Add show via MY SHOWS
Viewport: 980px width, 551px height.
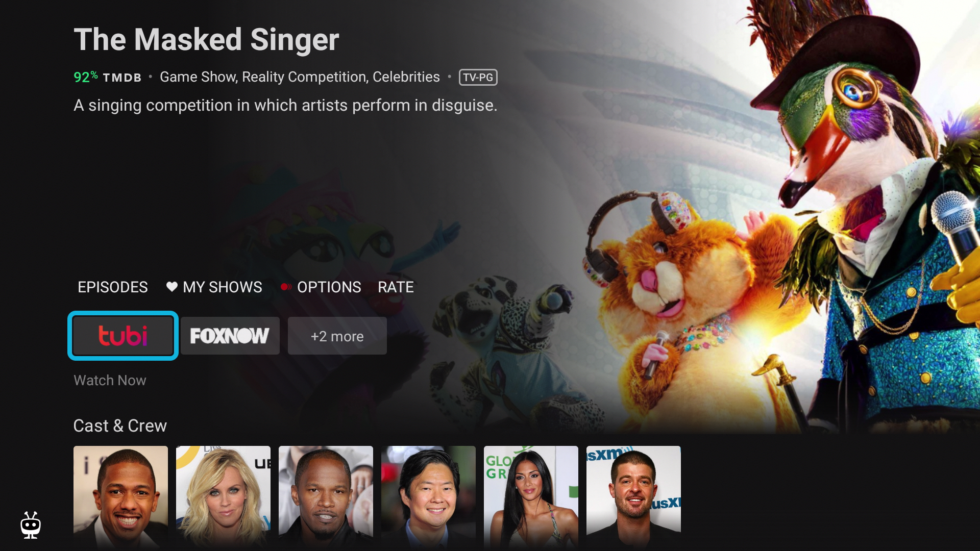(x=223, y=287)
